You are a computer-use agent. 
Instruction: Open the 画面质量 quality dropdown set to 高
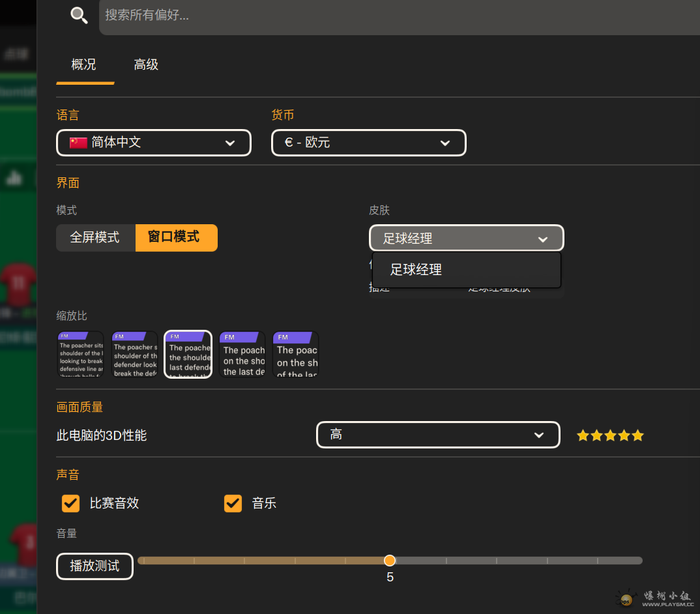437,435
